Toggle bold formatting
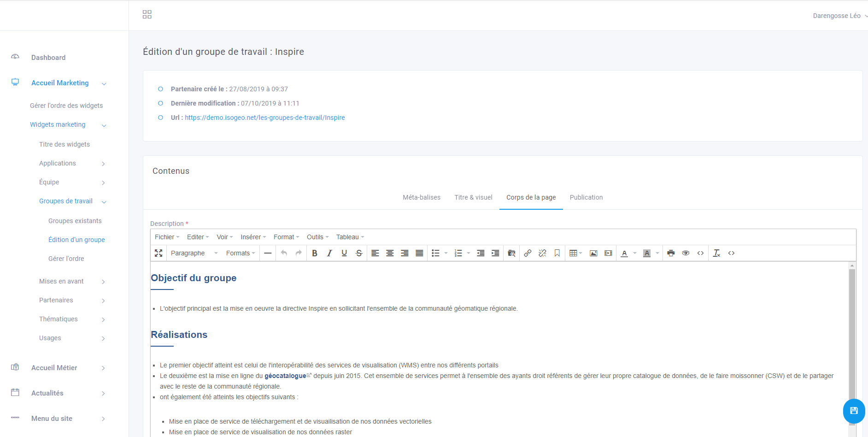Viewport: 868px width, 437px height. pos(315,253)
